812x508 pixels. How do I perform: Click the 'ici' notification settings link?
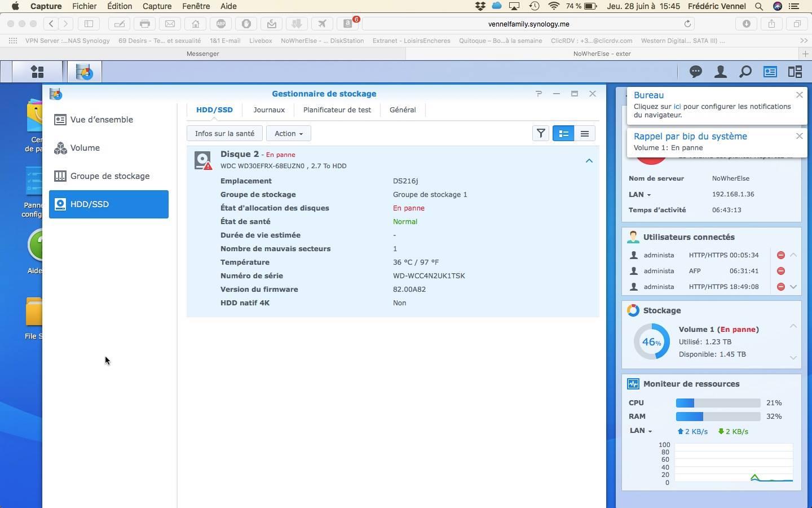(x=677, y=107)
